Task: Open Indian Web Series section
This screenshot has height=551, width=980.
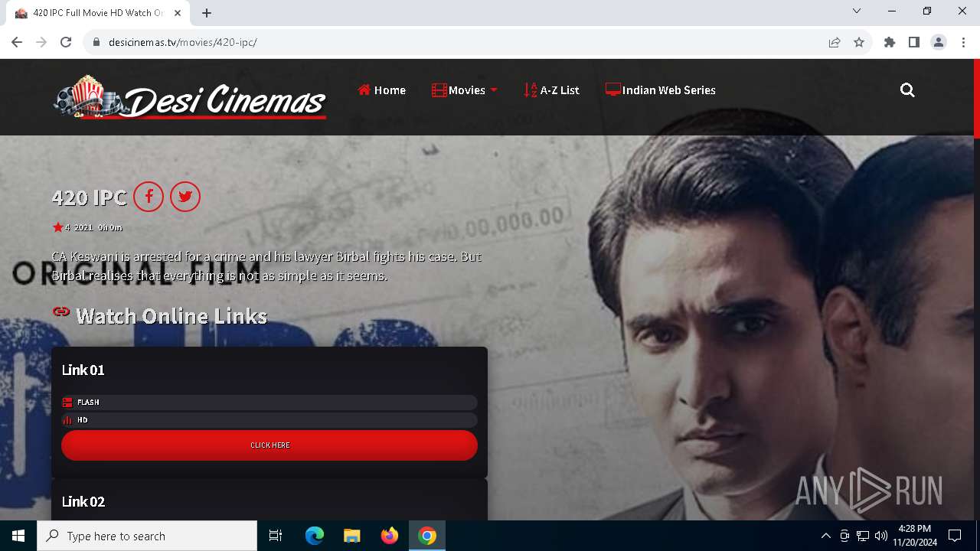Action: [661, 90]
